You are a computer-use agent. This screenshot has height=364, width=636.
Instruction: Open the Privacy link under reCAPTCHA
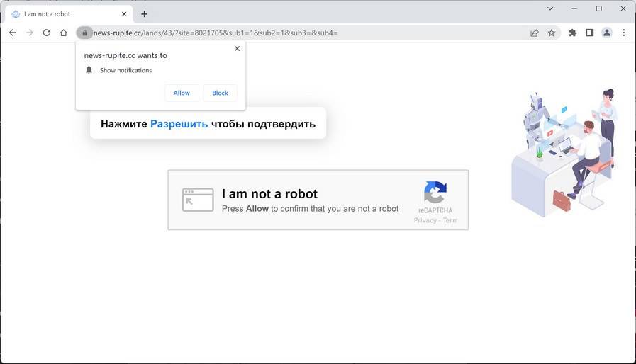425,220
